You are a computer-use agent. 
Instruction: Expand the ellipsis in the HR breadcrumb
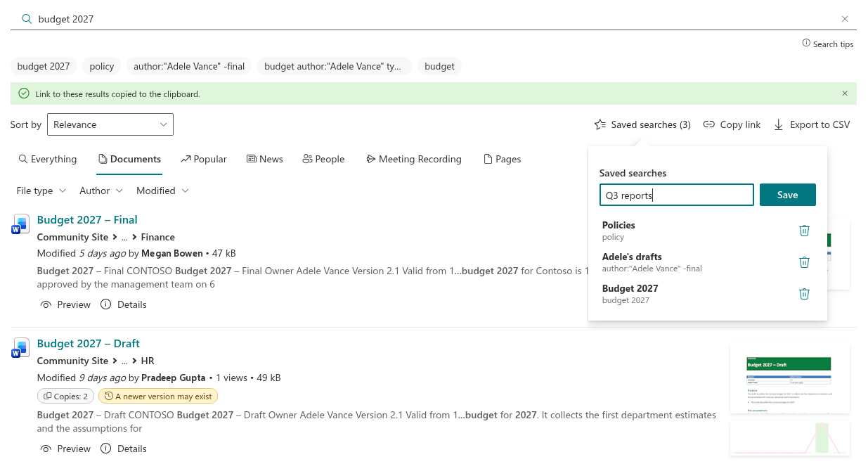pos(125,361)
